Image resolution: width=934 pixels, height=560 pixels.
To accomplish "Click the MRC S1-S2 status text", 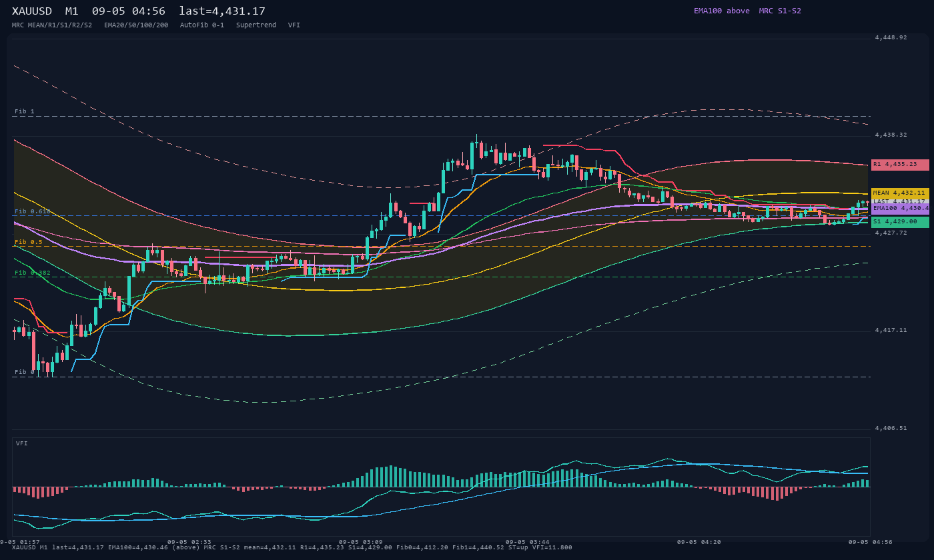I will (x=780, y=11).
